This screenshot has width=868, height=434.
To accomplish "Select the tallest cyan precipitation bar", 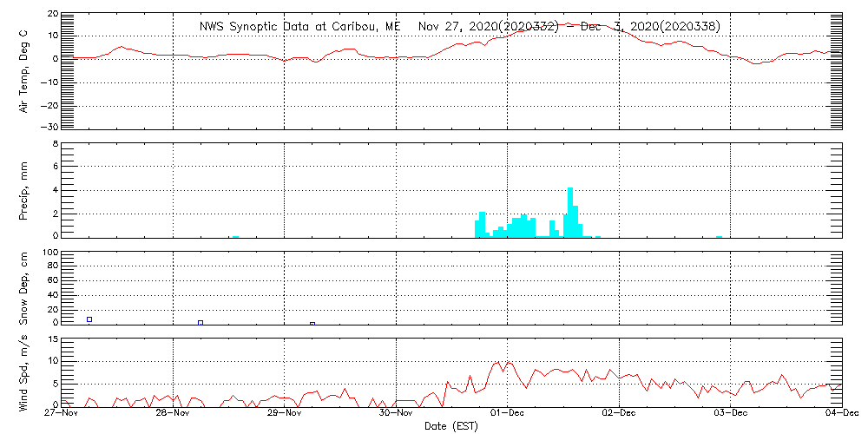I will (570, 212).
